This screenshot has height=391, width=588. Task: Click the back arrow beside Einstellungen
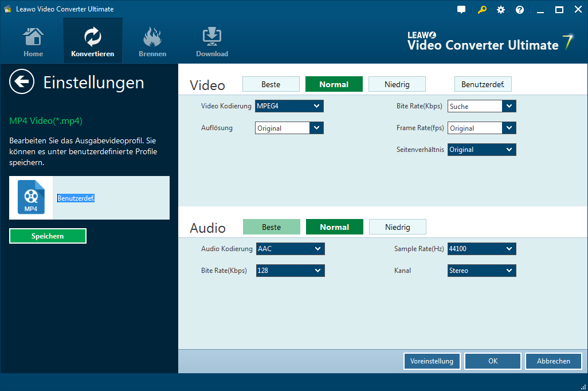click(x=22, y=82)
